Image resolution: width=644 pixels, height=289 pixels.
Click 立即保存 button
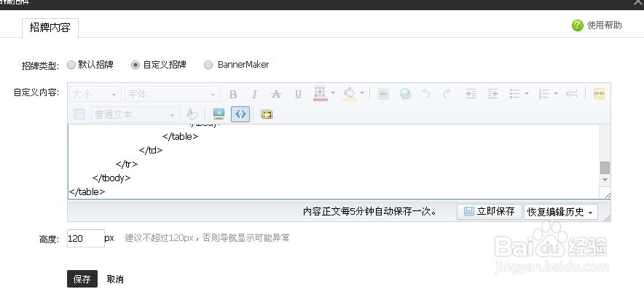tap(490, 211)
